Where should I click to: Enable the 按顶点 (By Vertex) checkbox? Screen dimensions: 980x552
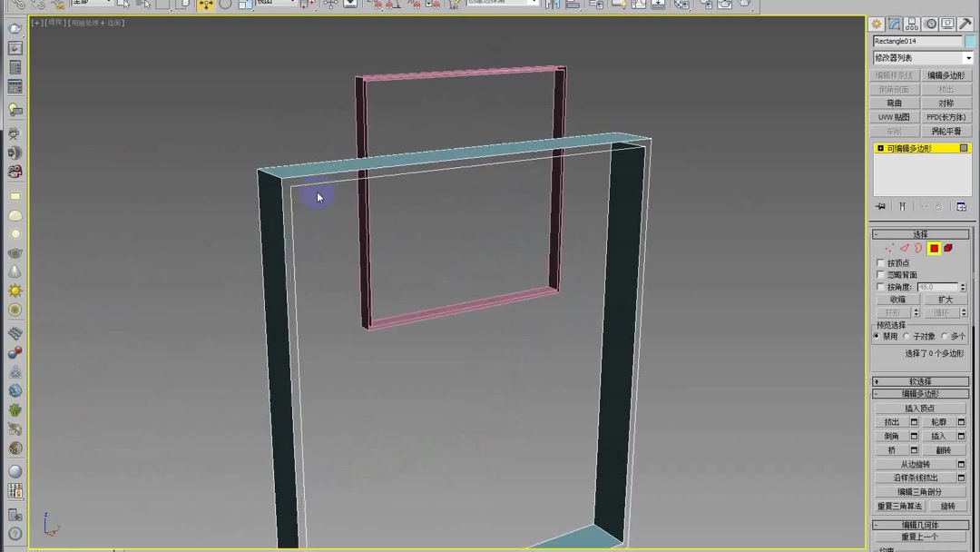click(x=880, y=262)
